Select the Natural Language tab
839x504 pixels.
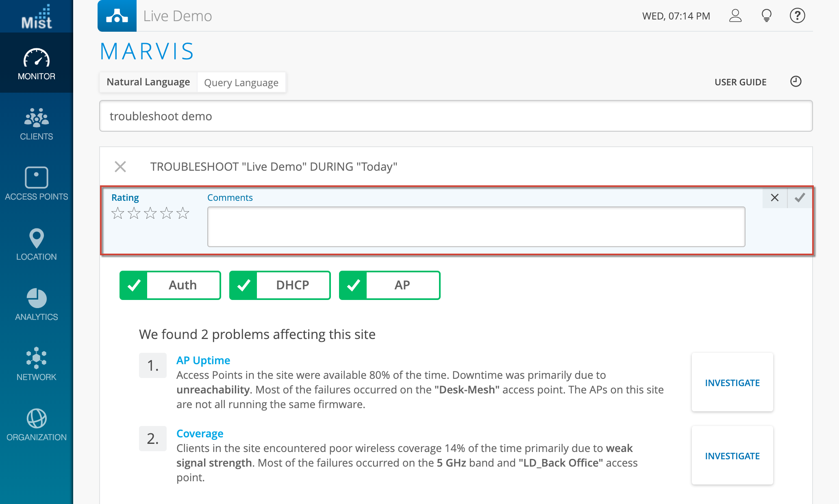tap(148, 82)
